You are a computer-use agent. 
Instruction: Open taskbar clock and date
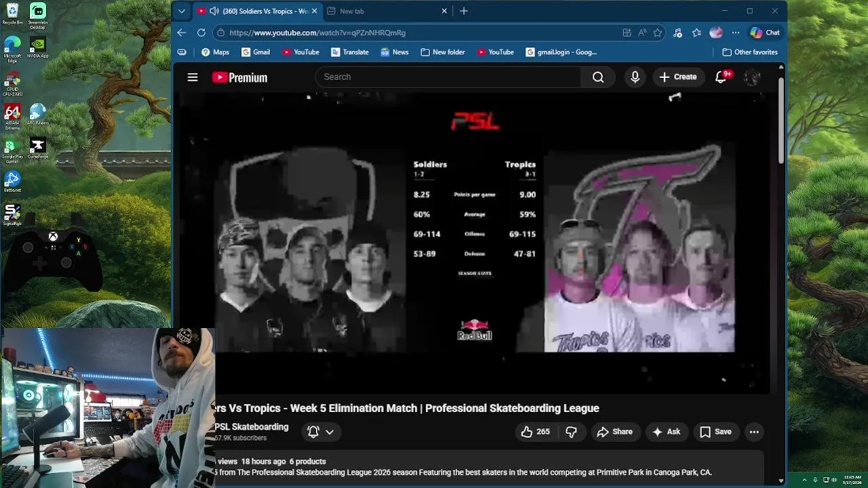(x=854, y=480)
